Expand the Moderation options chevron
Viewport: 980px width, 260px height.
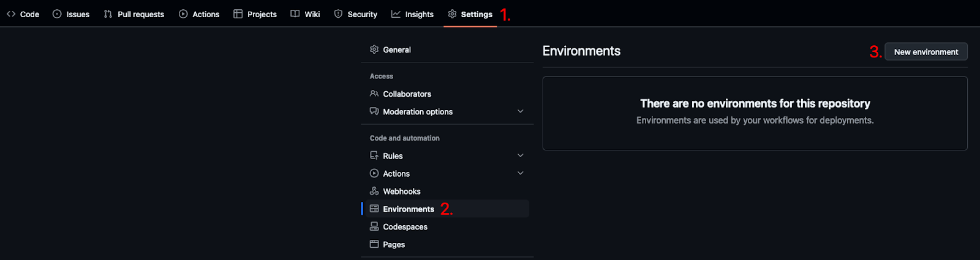coord(520,111)
